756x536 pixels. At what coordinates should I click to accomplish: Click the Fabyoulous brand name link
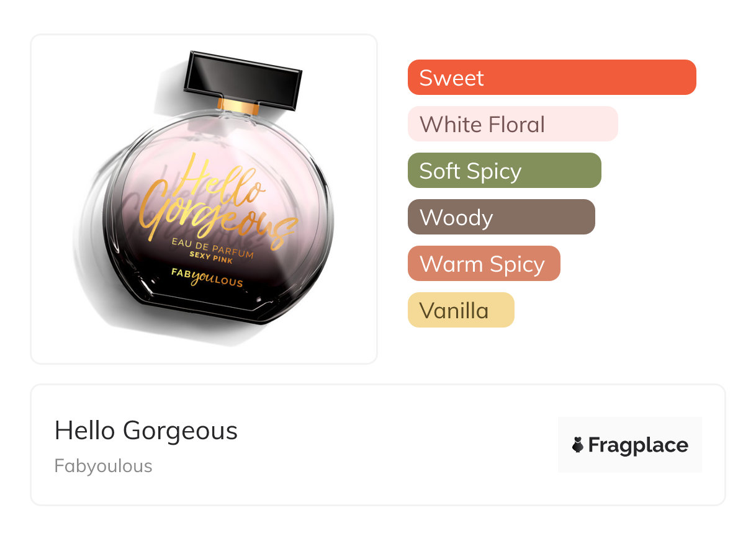103,466
